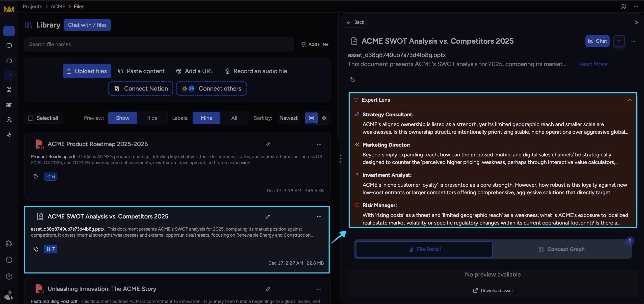The width and height of the screenshot is (644, 304).
Task: Edit the ACME Product Roadmap 2025-2026 title
Action: click(268, 144)
